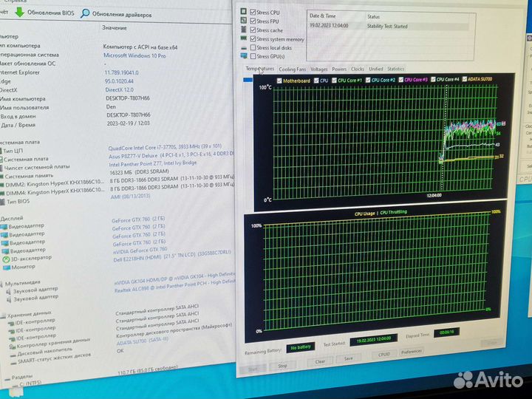Screen dimensions: 532x399
Task: Click the Stress cache icon
Action: (x=243, y=29)
